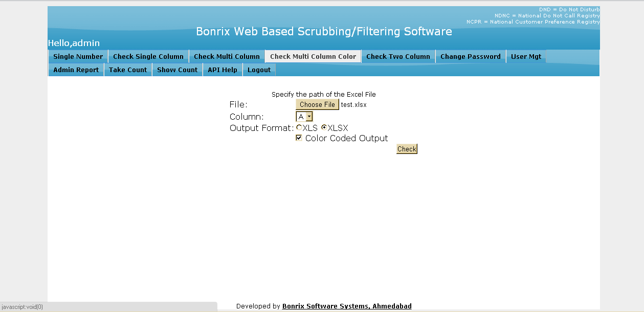Click the Check button

(x=407, y=149)
